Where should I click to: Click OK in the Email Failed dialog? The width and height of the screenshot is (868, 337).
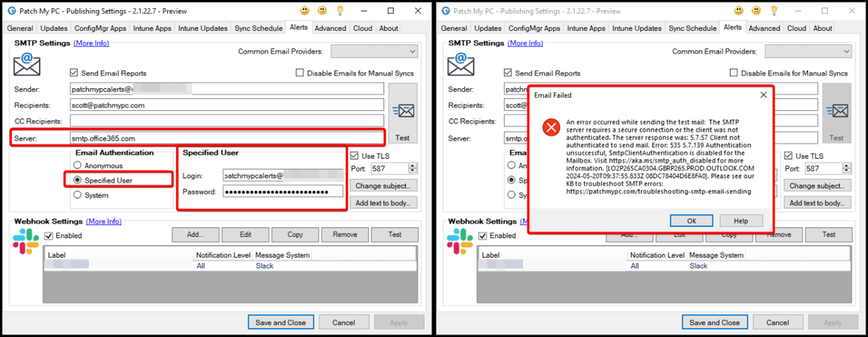691,221
